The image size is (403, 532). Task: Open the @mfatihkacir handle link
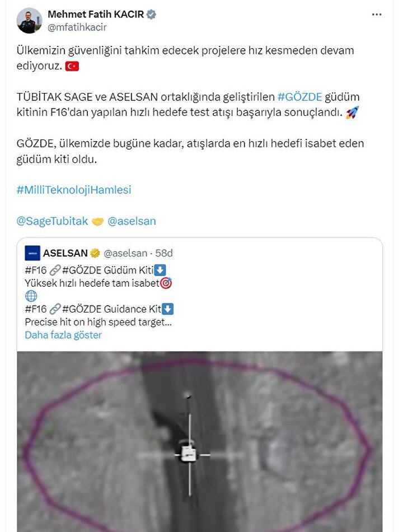pyautogui.click(x=77, y=27)
